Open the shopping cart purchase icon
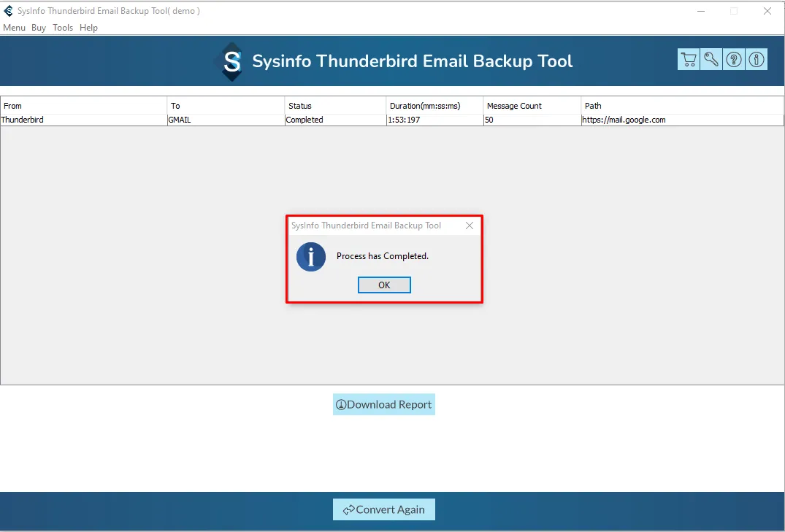Viewport: 785px width, 532px height. coord(689,60)
